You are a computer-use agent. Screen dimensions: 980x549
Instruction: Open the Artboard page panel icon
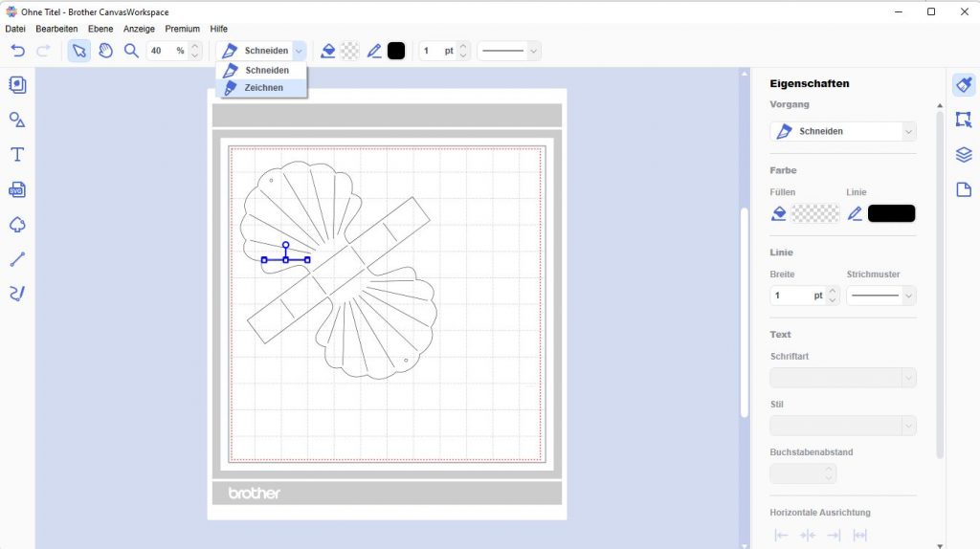point(964,189)
